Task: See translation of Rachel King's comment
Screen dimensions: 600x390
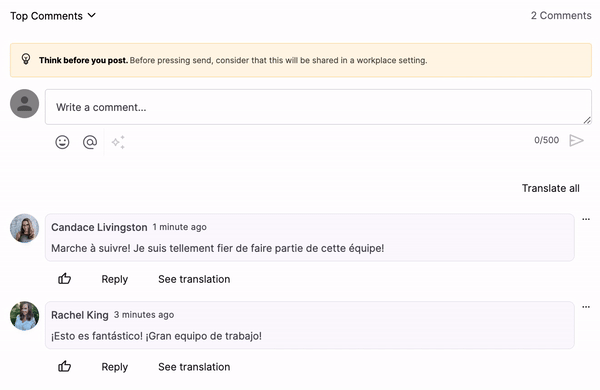Action: (x=194, y=367)
